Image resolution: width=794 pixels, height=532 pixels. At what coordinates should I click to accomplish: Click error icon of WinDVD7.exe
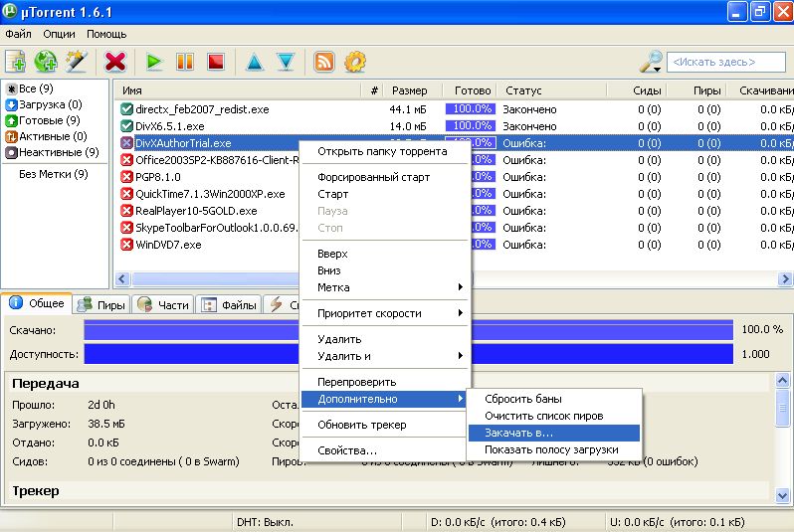pos(126,245)
